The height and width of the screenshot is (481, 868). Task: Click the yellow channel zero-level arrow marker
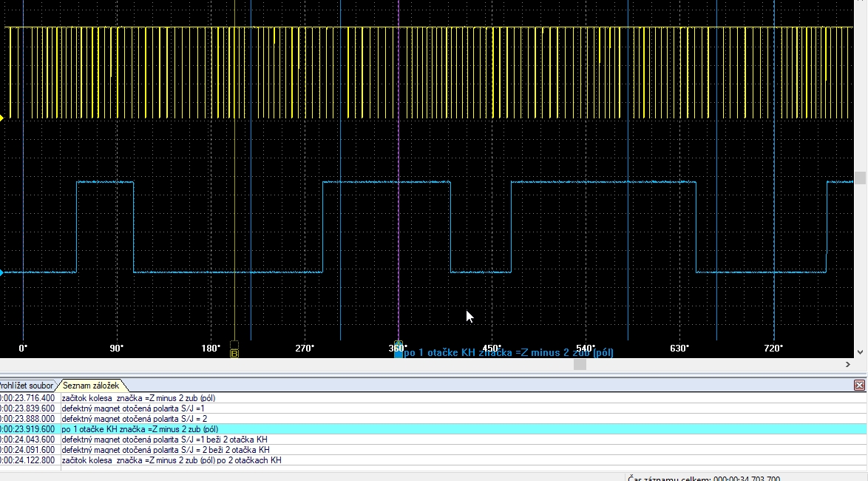(x=1, y=118)
